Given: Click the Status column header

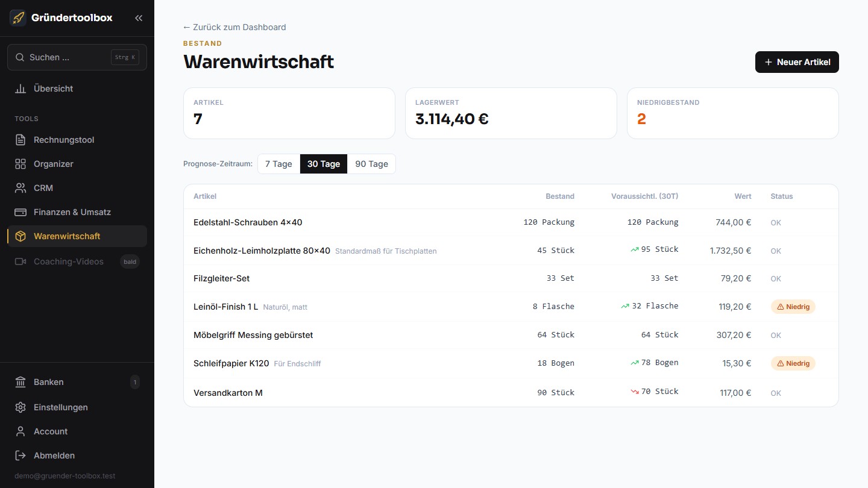Looking at the screenshot, I should point(782,196).
